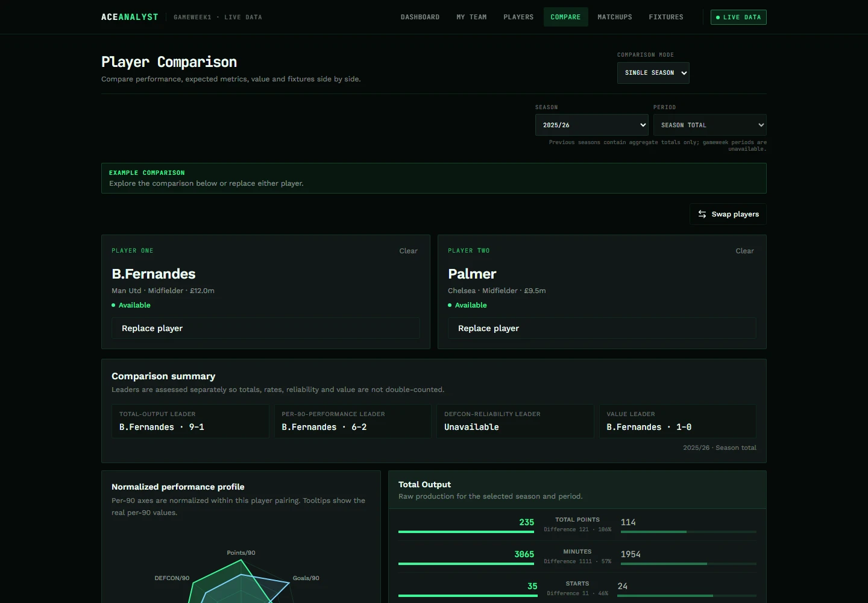868x603 pixels.
Task: Click Palmer total points bar
Action: tap(688, 532)
